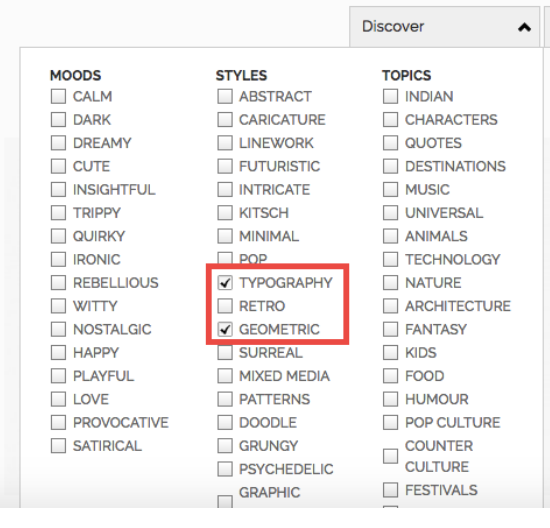This screenshot has height=528, width=550.
Task: Select the ABSTRACT style checkbox
Action: click(x=225, y=96)
